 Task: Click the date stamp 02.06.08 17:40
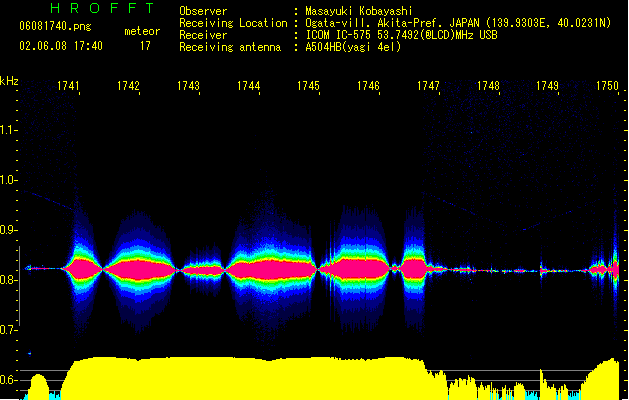pos(61,46)
